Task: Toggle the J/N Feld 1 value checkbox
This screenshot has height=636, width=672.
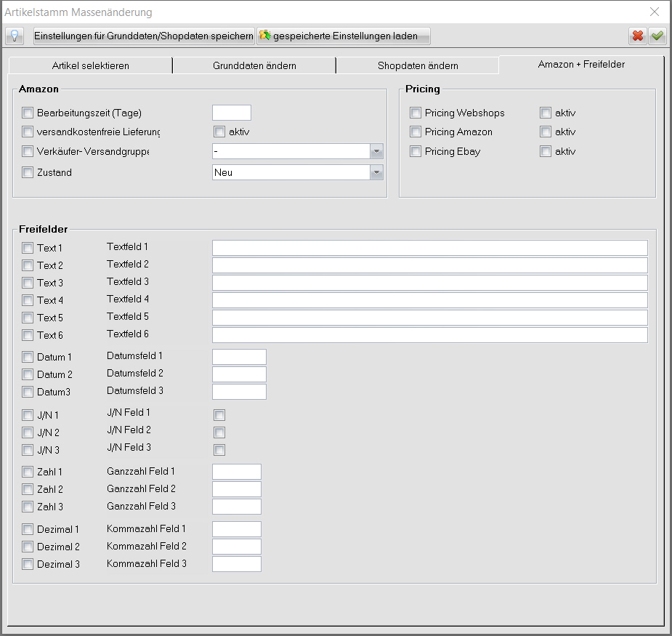Action: coord(219,415)
